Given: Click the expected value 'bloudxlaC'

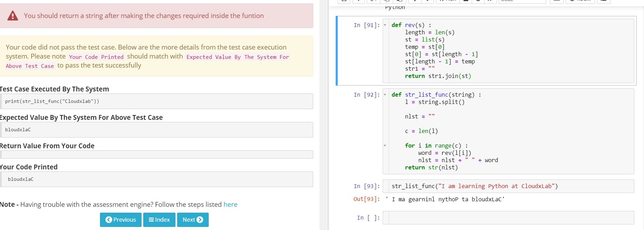Looking at the screenshot, I should 18,130.
